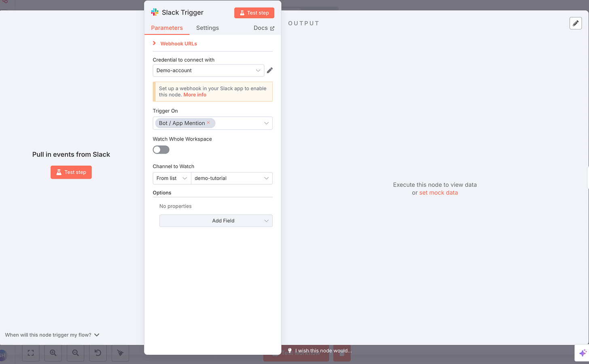The image size is (589, 364).
Task: Open the More info link in webhook notice
Action: point(195,95)
